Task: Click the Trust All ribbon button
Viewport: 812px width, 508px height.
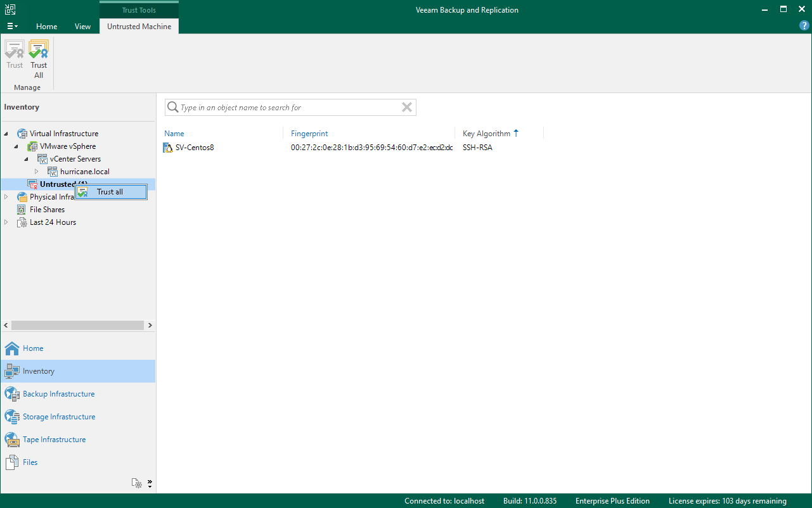Action: pos(39,60)
